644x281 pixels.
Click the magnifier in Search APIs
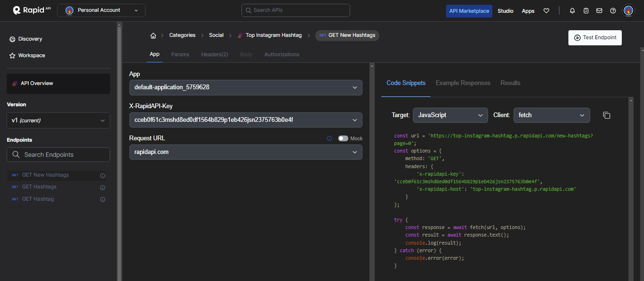click(249, 10)
